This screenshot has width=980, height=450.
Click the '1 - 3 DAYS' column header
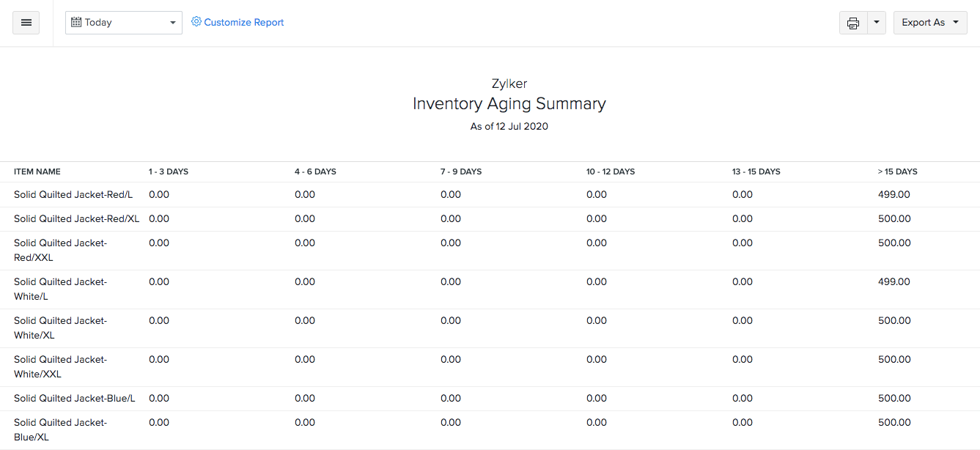169,171
